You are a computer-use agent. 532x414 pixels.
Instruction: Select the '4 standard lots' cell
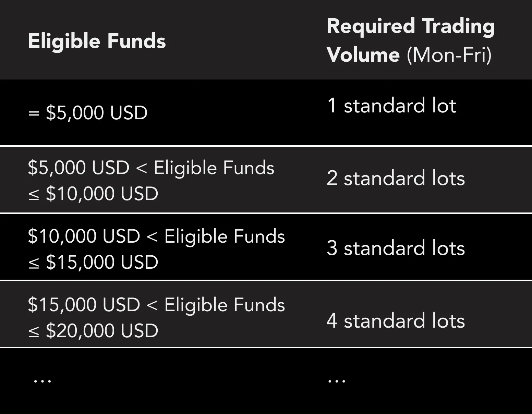point(396,321)
